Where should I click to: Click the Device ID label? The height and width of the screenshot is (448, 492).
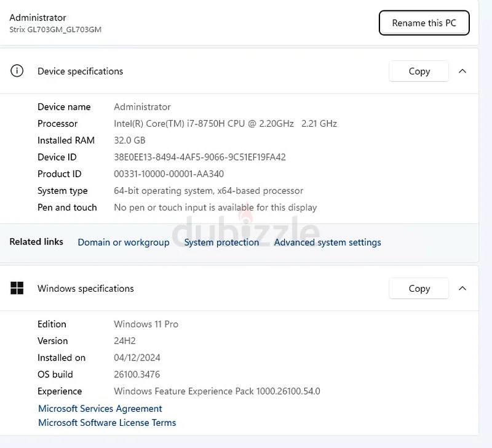point(57,158)
